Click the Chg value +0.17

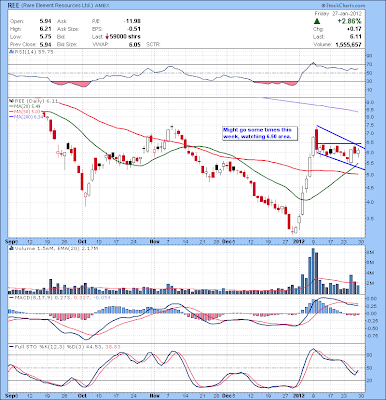[x=354, y=29]
